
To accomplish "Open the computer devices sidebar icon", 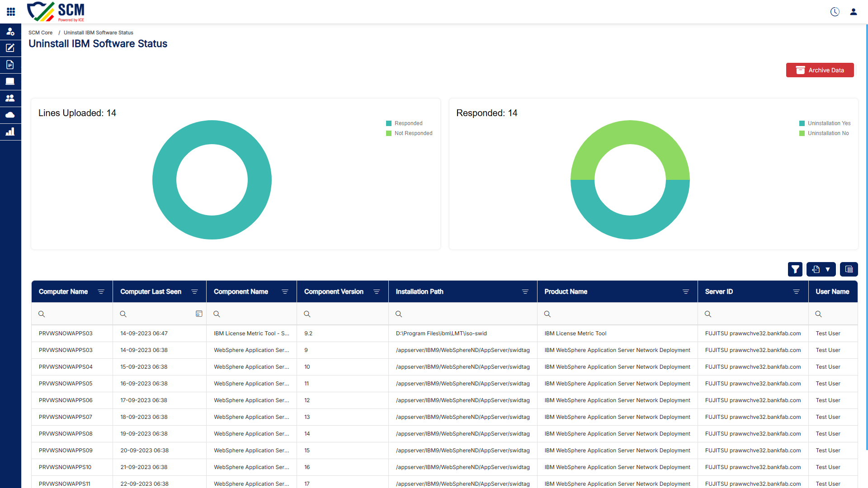I will [10, 81].
